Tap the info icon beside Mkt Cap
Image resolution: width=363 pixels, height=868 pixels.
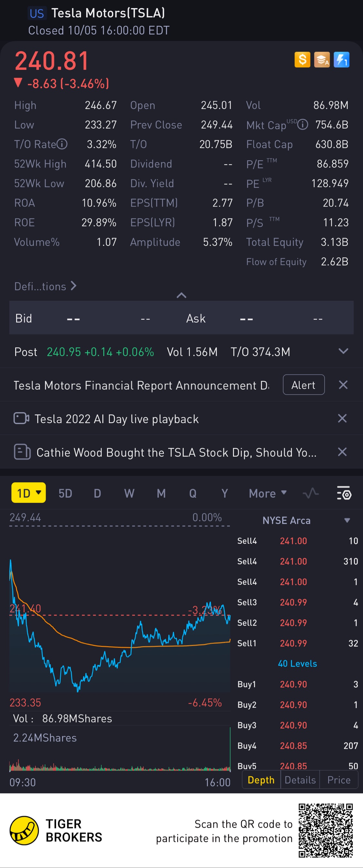(303, 125)
